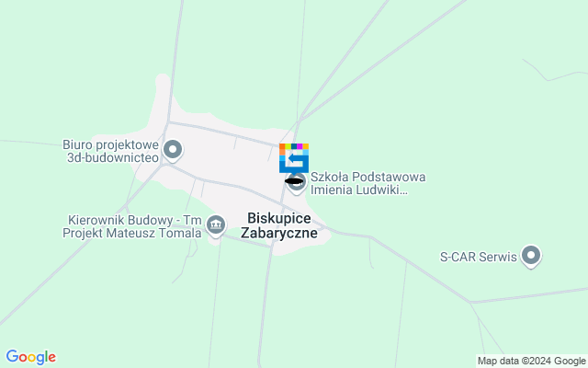Click the Biskupice Zabaryczne village name
Screen dimensions: 588x368
point(279,225)
